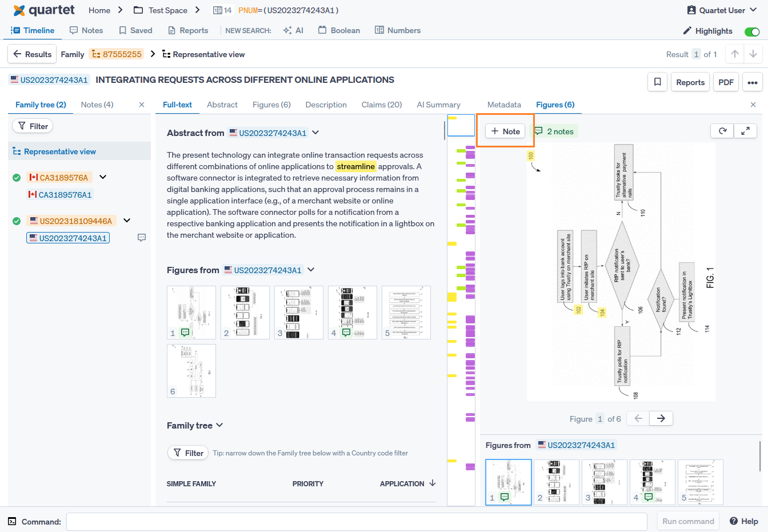Click the bookmark save icon

pyautogui.click(x=657, y=82)
